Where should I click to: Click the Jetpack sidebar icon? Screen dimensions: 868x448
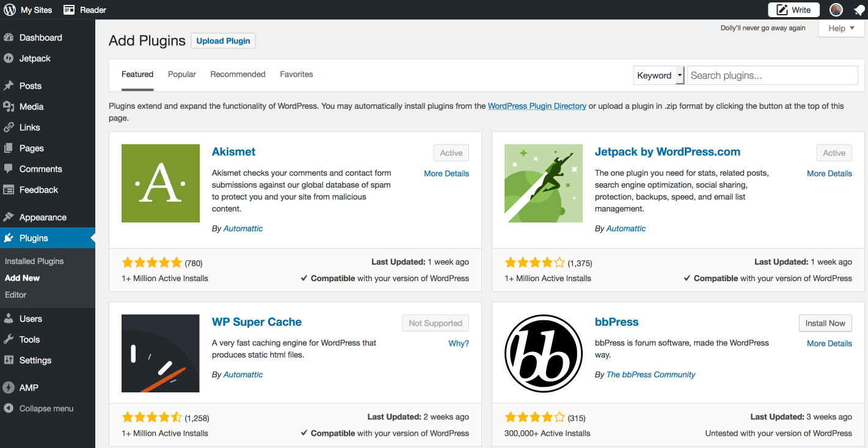point(9,59)
